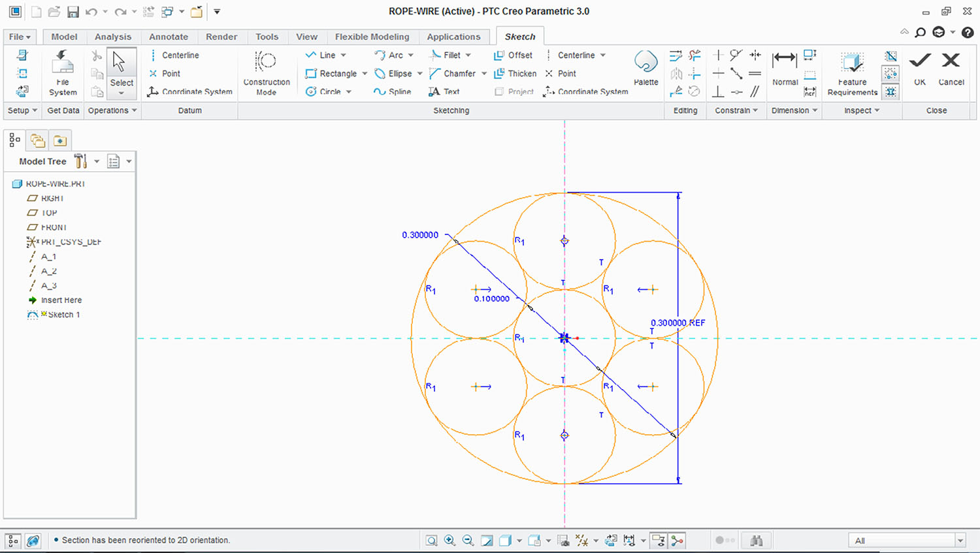Apply the Equal constraint icon
The height and width of the screenshot is (553, 980).
[755, 73]
